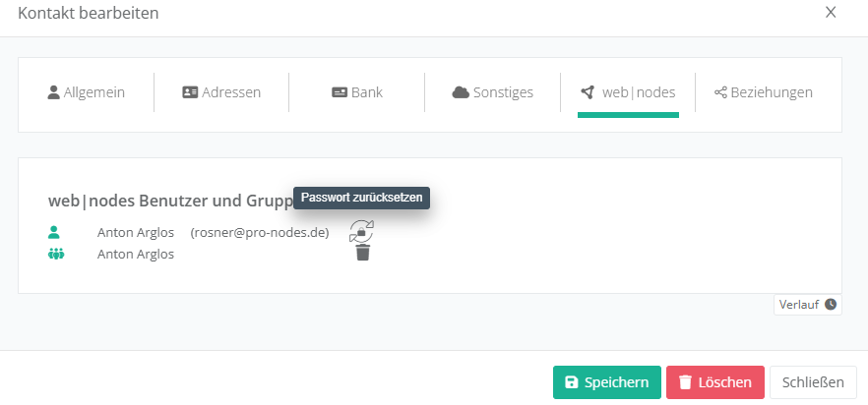
Task: Save the contact with Speichern
Action: click(606, 382)
